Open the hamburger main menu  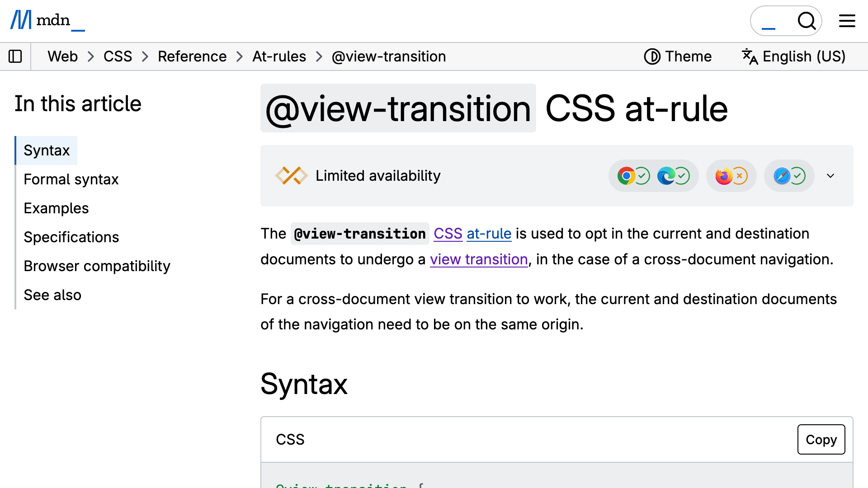coord(847,21)
